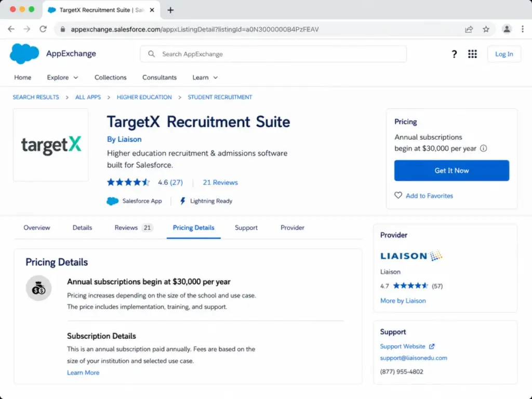
Task: Open the browser three-dot menu
Action: pos(523,29)
